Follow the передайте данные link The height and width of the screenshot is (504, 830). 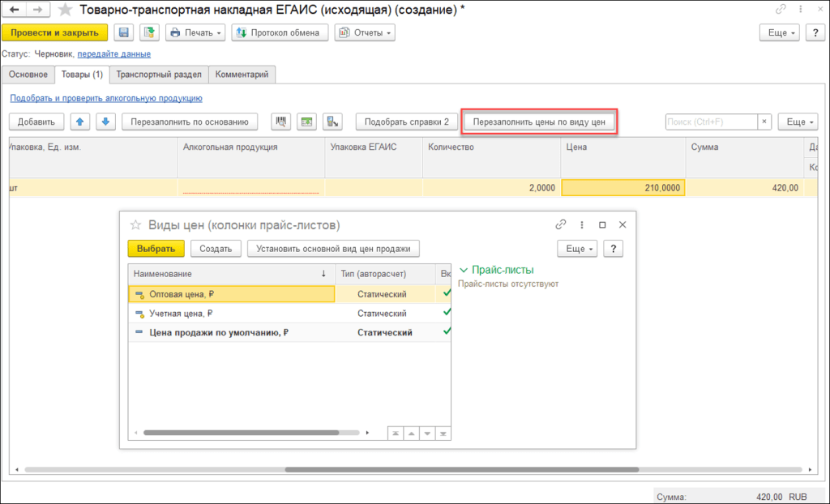pos(113,54)
